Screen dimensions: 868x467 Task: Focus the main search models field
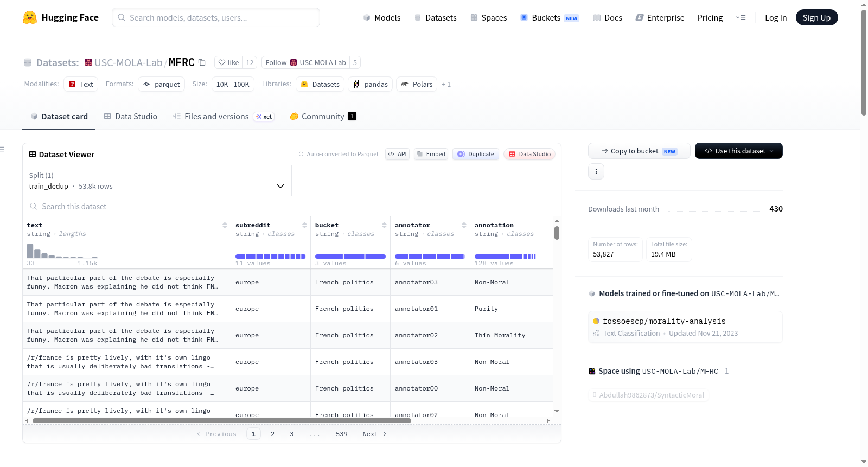pyautogui.click(x=216, y=17)
